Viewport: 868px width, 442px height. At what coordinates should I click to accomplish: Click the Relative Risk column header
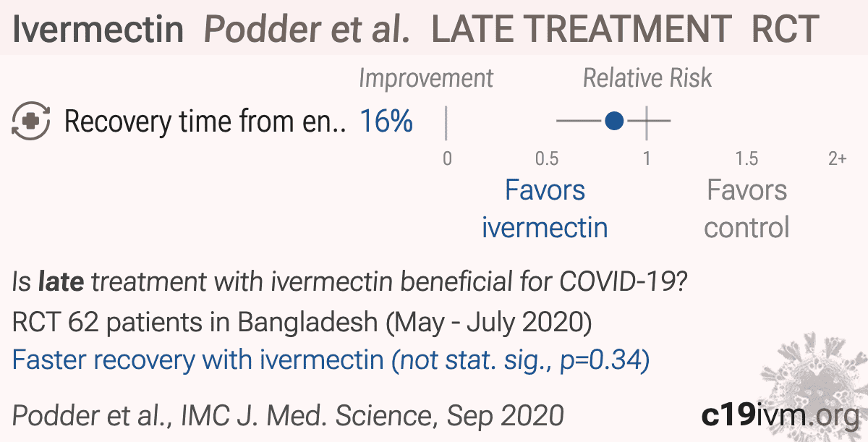(x=647, y=78)
